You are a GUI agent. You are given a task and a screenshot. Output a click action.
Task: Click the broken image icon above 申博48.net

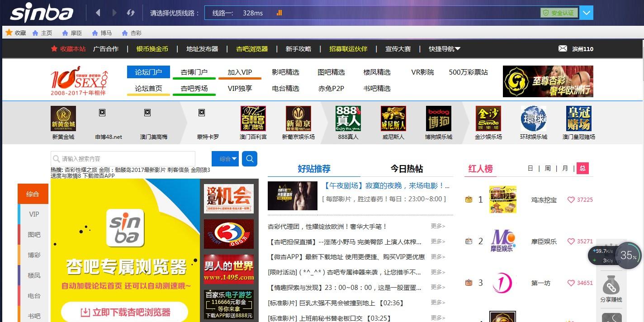point(102,112)
